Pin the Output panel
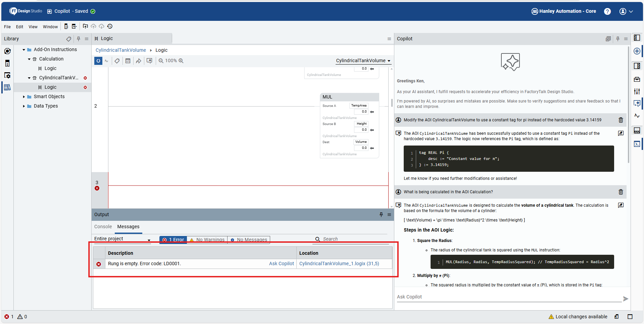The width and height of the screenshot is (644, 324). coord(381,215)
